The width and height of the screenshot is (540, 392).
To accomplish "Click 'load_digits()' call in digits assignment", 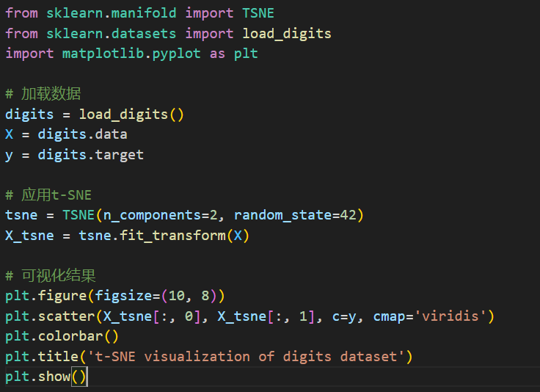I will pyautogui.click(x=131, y=115).
